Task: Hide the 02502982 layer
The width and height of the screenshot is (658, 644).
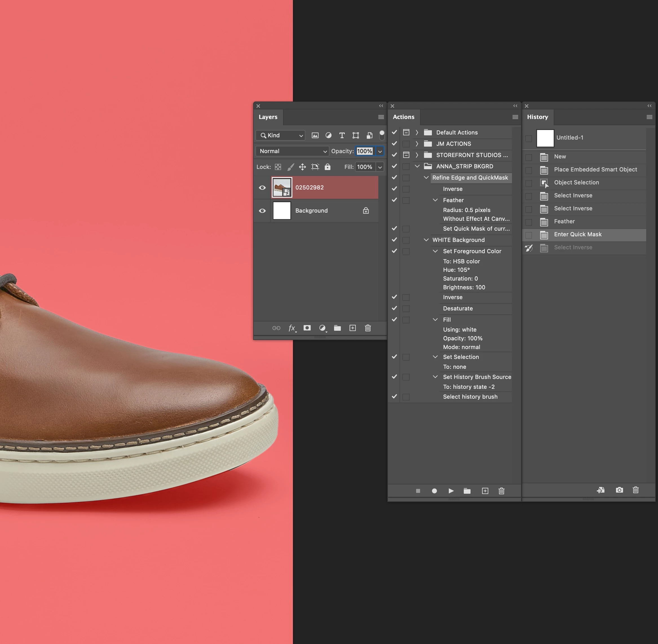Action: [262, 188]
